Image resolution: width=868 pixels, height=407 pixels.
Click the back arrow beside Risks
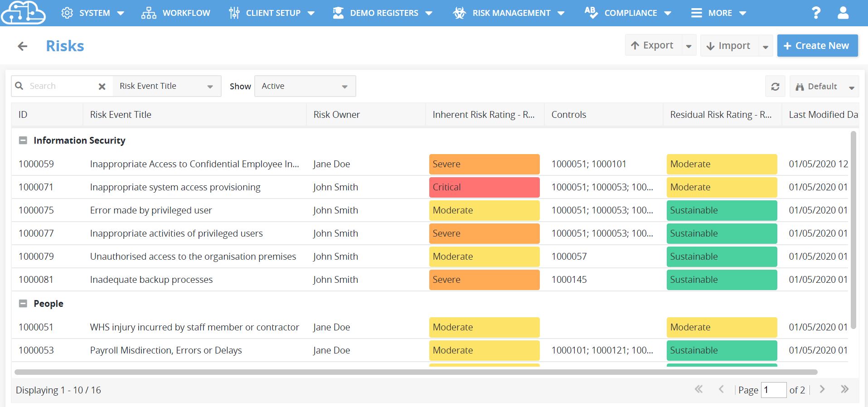22,46
